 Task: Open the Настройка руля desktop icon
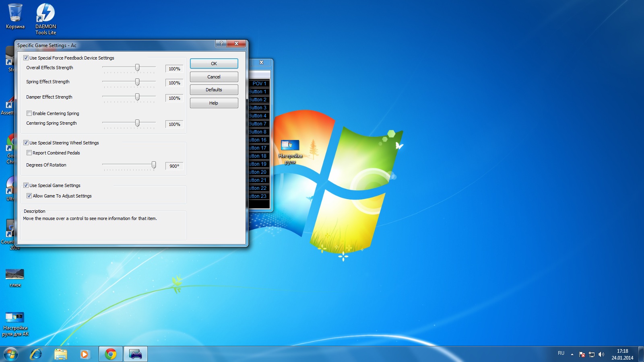pyautogui.click(x=290, y=151)
